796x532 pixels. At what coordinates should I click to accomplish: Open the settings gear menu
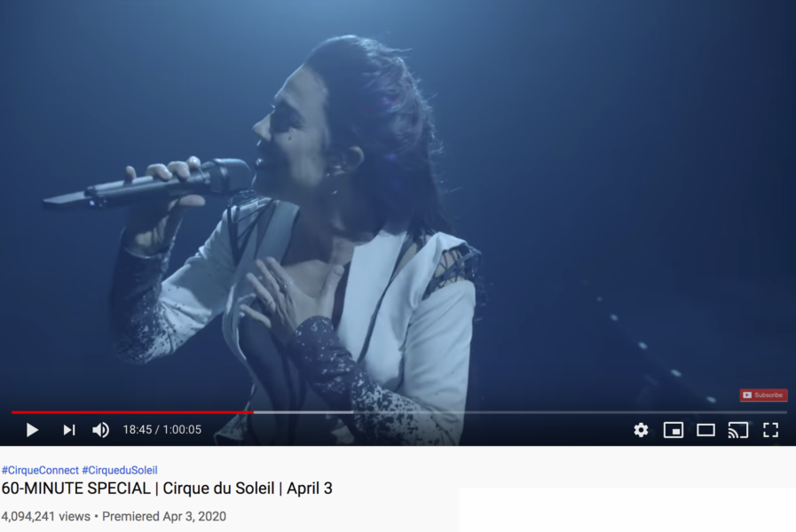642,430
